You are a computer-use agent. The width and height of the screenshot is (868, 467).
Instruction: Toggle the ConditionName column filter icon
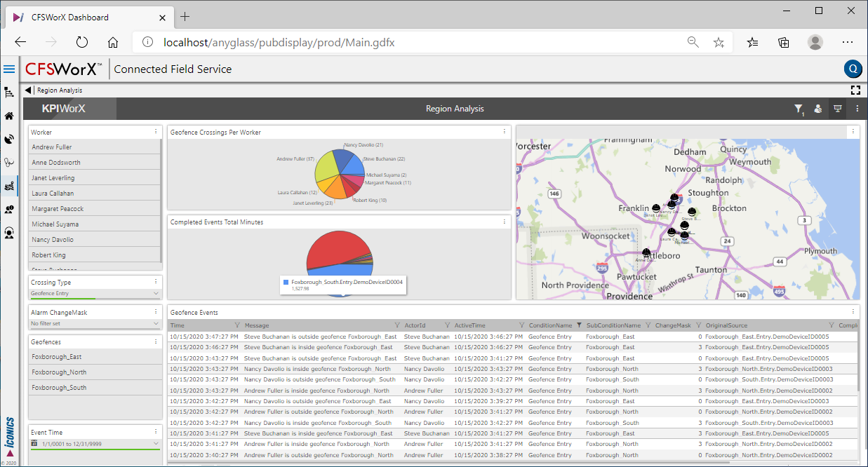point(579,325)
